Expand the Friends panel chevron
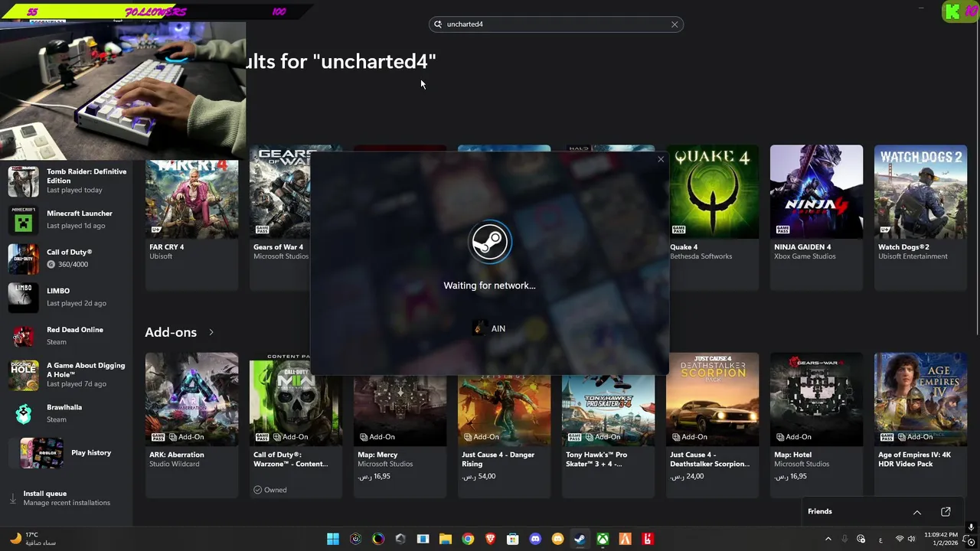 tap(916, 512)
